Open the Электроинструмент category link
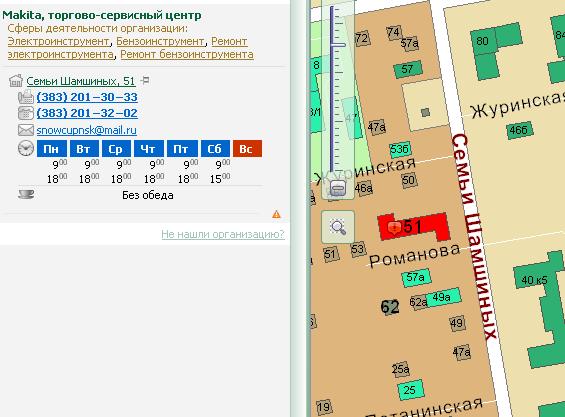 [59, 41]
